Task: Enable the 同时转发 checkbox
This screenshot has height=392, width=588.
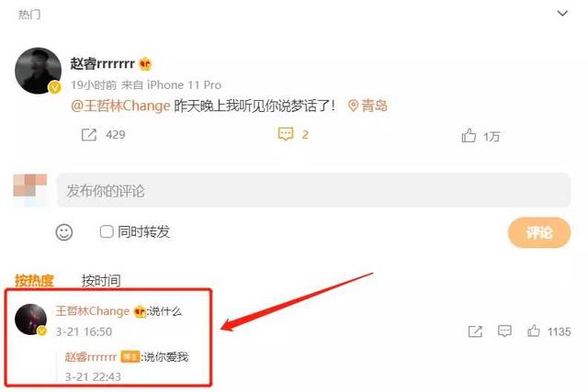Action: tap(107, 231)
